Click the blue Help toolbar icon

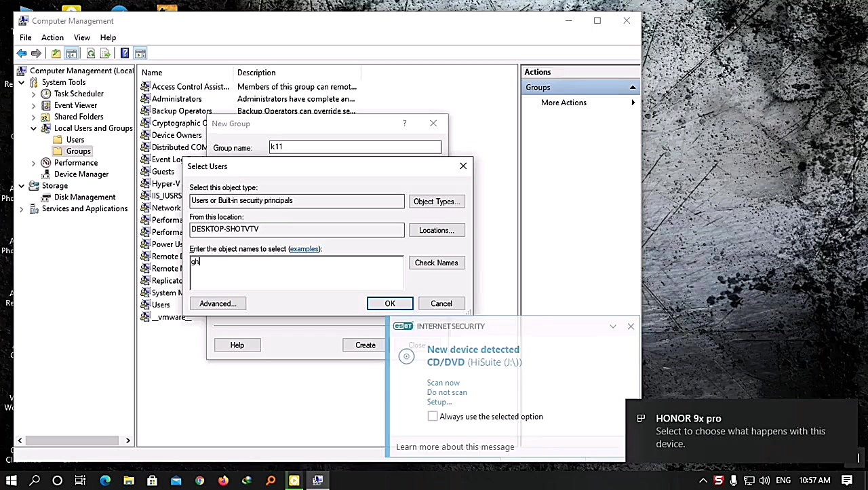(x=125, y=54)
